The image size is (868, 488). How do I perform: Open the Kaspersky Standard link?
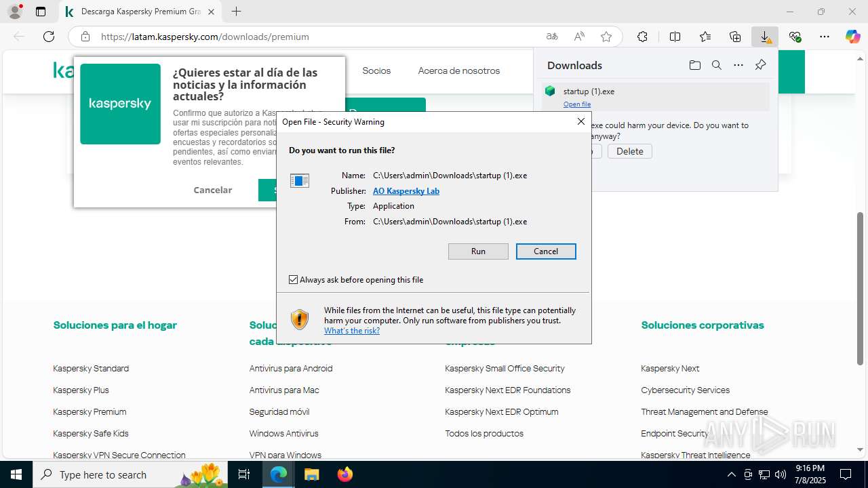click(91, 368)
